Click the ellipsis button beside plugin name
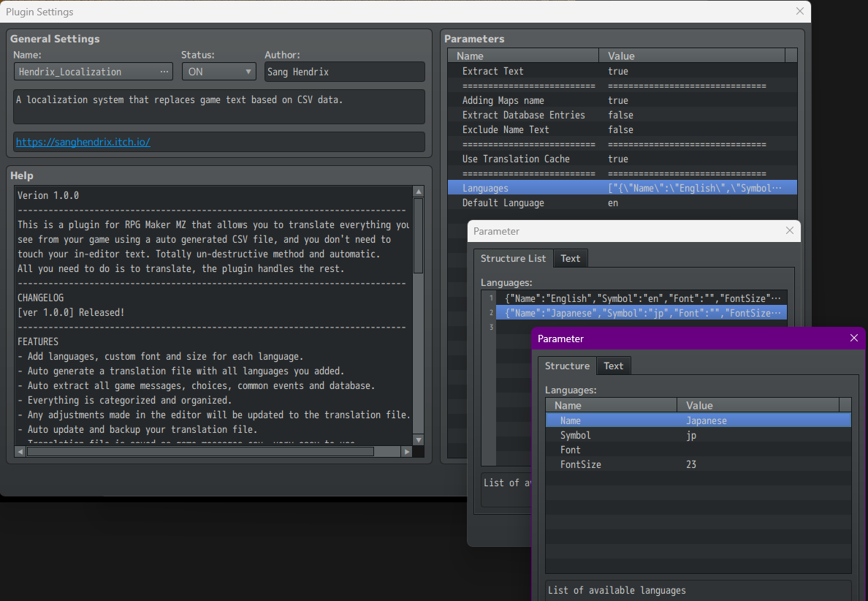This screenshot has height=601, width=868. pos(164,72)
